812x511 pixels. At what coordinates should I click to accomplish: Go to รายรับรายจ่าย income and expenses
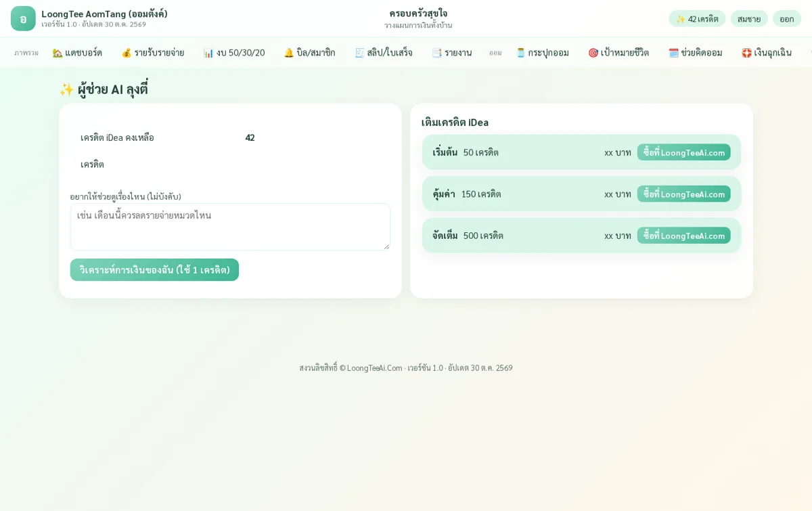pos(152,52)
